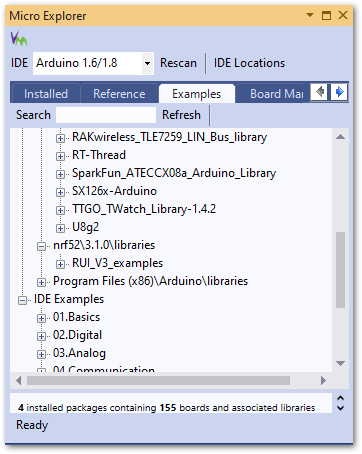Click the horizontal scrollbar thumb
This screenshot has height=454, width=362.
click(158, 380)
